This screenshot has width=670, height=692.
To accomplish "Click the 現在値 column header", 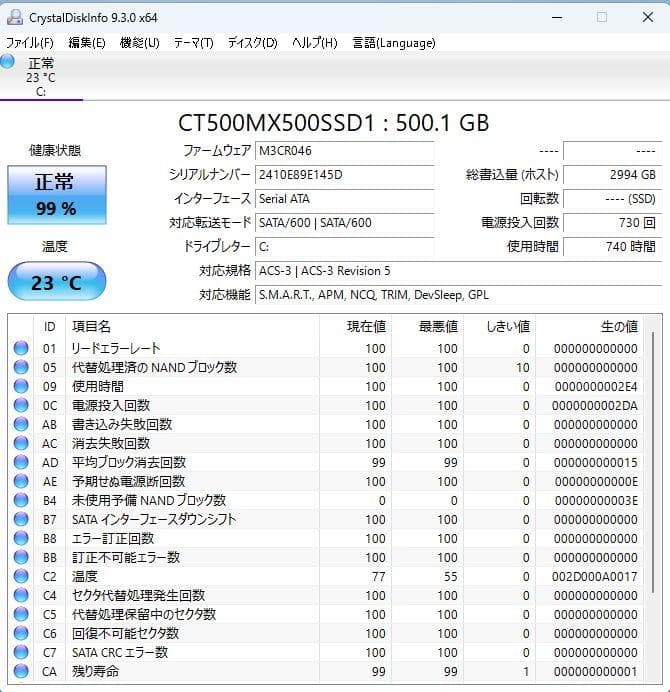I will click(355, 327).
